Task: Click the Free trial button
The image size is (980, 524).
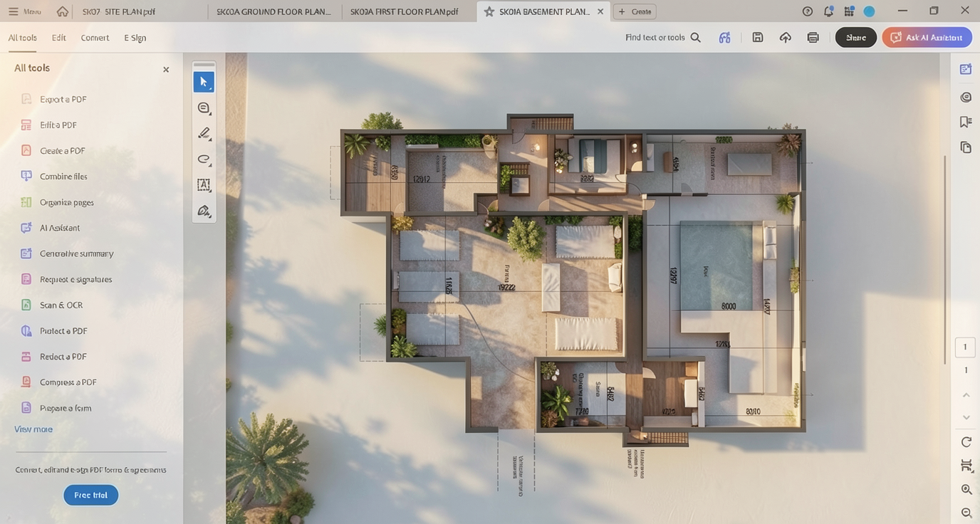Action: pyautogui.click(x=91, y=495)
